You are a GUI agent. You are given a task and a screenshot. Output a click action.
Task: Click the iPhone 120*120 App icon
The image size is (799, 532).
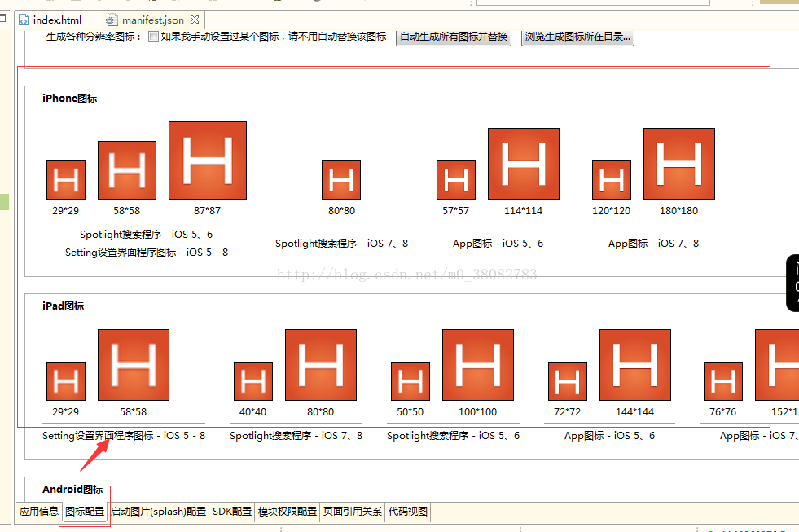(x=612, y=180)
